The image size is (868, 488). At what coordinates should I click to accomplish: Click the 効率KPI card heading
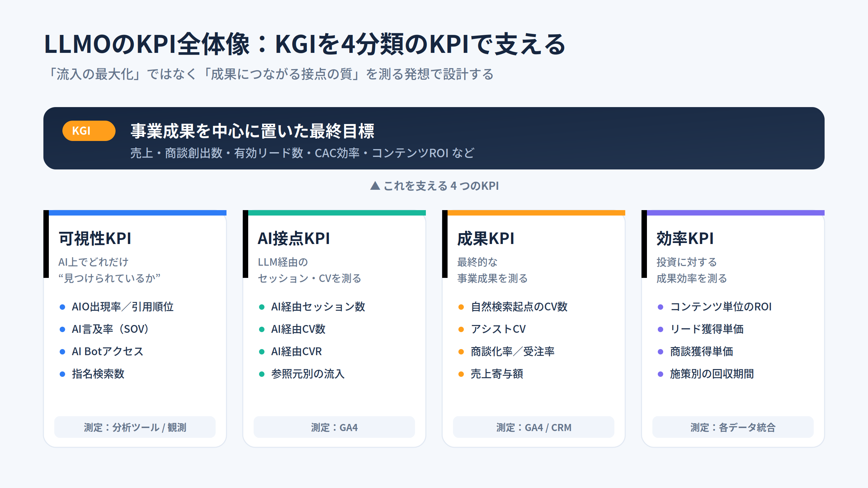[685, 239]
